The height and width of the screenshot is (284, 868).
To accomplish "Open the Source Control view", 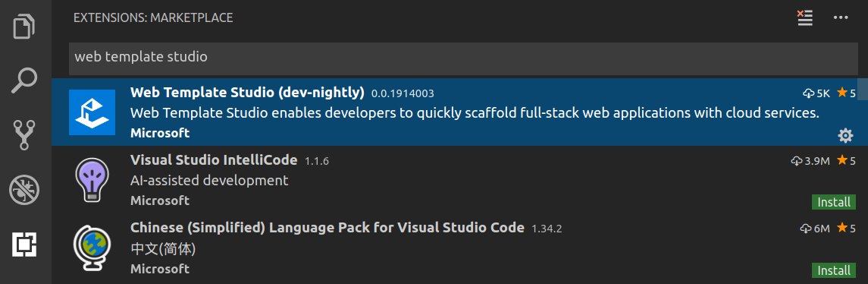I will pos(25,134).
